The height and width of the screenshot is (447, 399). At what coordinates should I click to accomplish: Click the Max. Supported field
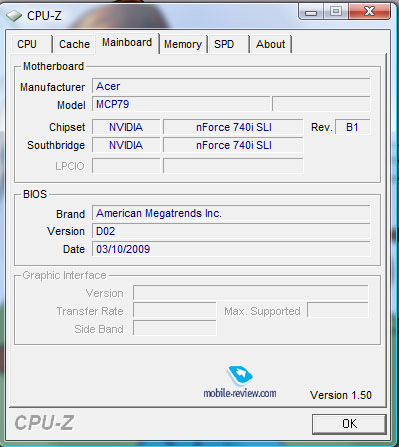[338, 311]
